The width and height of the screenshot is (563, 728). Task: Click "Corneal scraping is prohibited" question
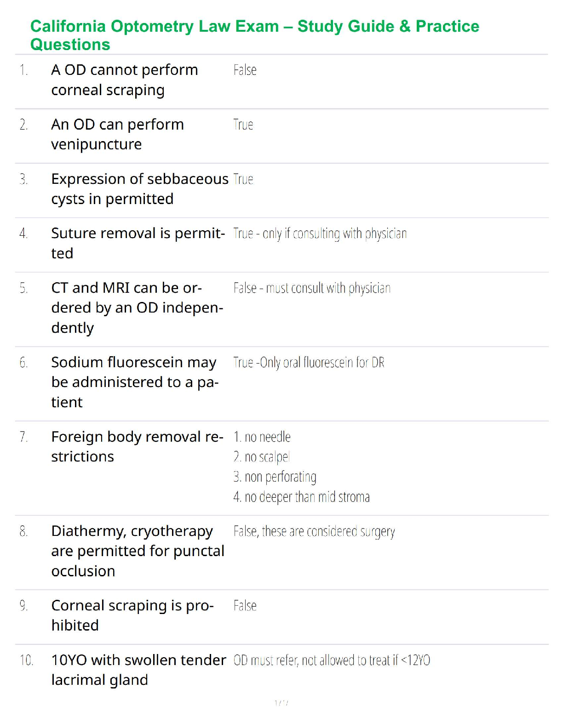pos(132,615)
